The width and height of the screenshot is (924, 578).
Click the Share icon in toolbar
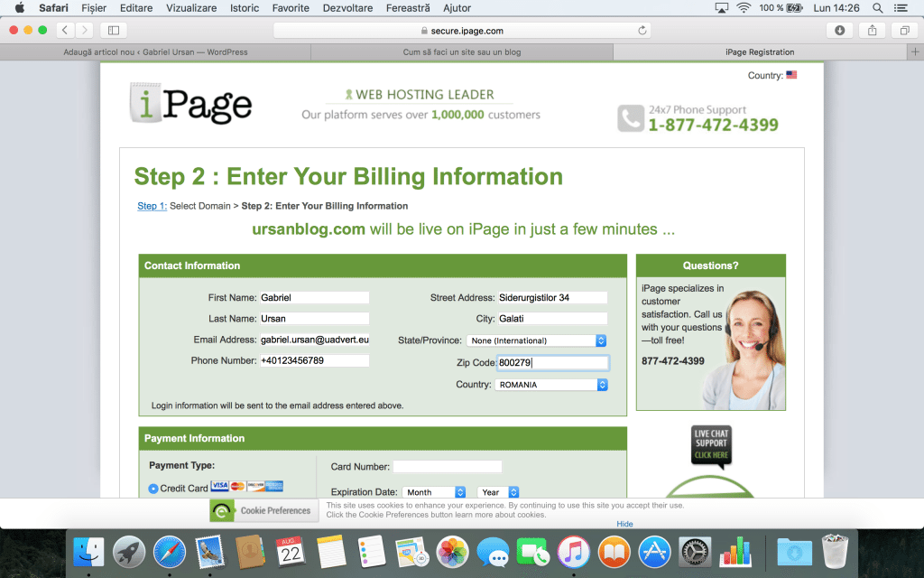pos(873,30)
